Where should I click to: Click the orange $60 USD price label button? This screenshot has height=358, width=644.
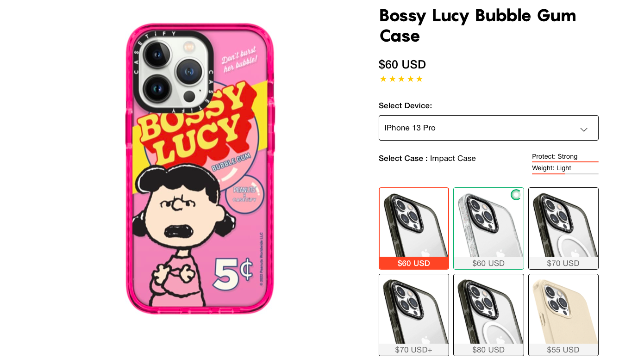[x=414, y=263]
